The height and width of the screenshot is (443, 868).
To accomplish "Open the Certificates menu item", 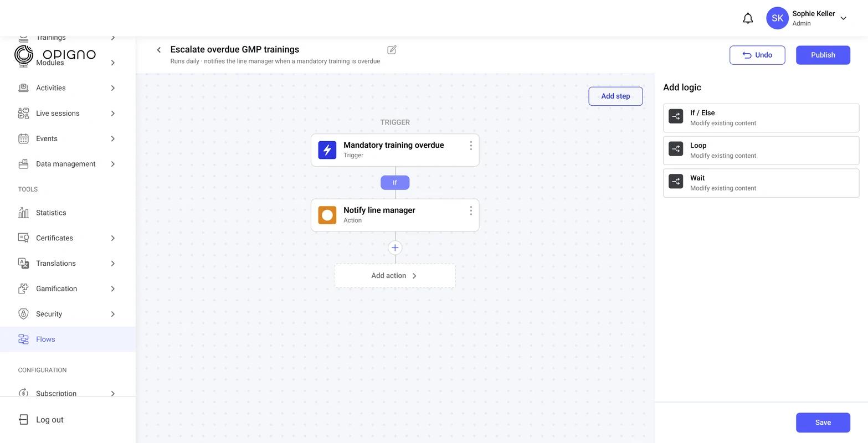I will [68, 238].
